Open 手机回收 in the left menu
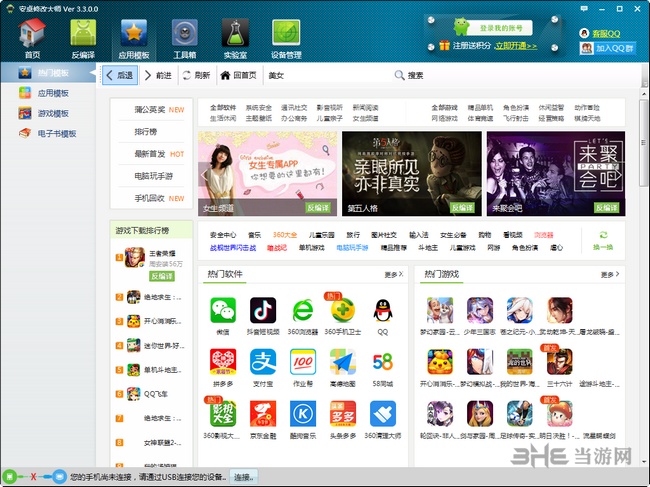650x487 pixels. click(x=152, y=198)
